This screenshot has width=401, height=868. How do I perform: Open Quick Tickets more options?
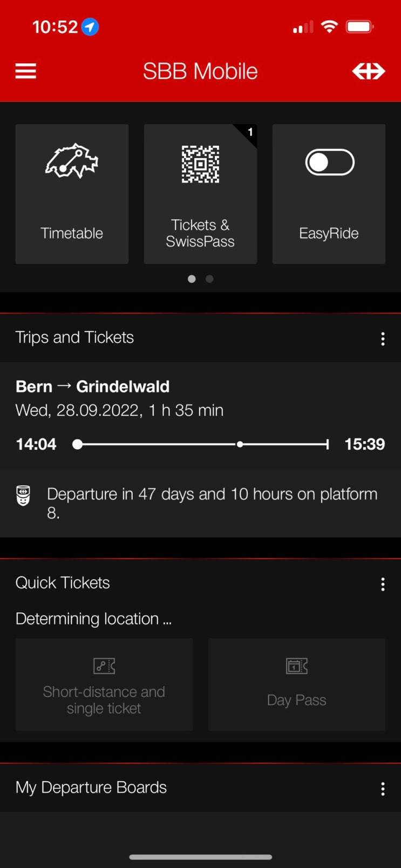[x=383, y=584]
